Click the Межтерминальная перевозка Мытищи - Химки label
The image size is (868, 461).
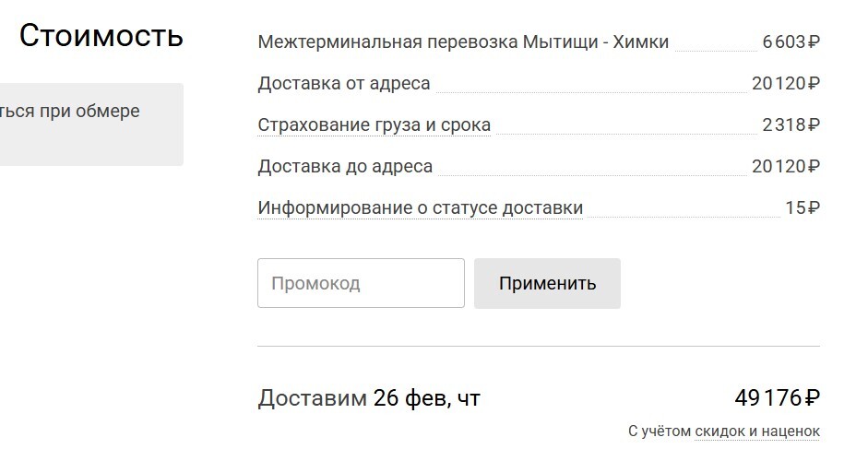coord(463,41)
